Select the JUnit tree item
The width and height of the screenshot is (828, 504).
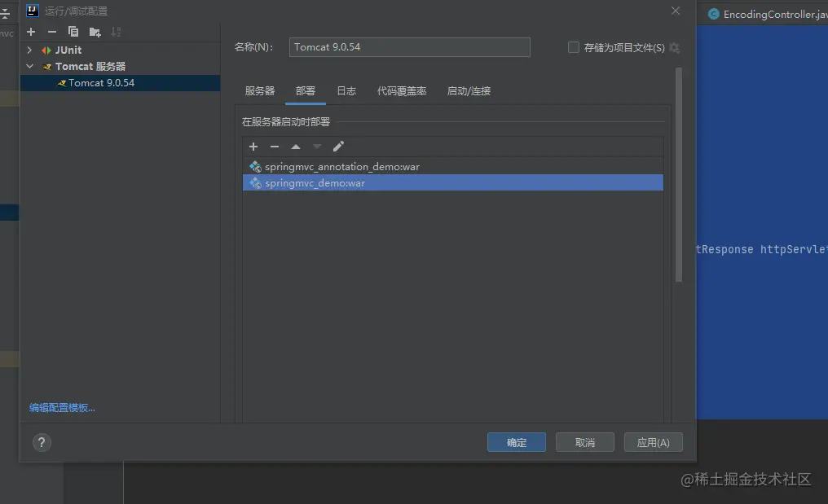68,50
